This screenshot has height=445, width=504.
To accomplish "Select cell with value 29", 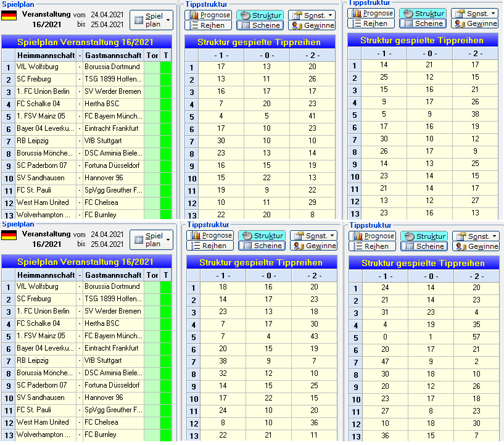I will click(312, 202).
